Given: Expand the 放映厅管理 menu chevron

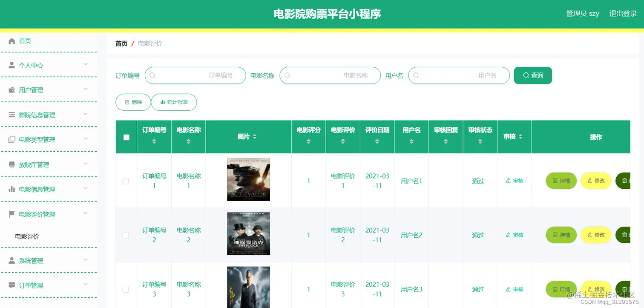Looking at the screenshot, I should [86, 164].
